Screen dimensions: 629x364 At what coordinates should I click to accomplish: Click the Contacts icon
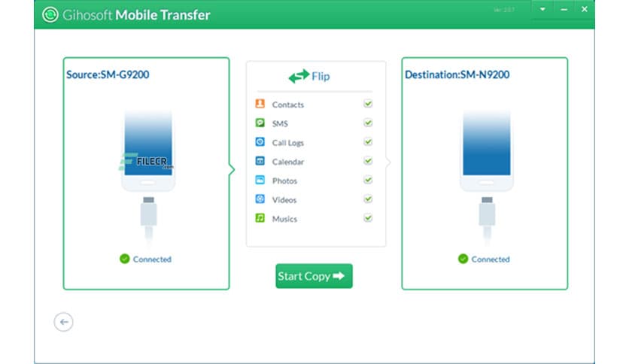[260, 104]
